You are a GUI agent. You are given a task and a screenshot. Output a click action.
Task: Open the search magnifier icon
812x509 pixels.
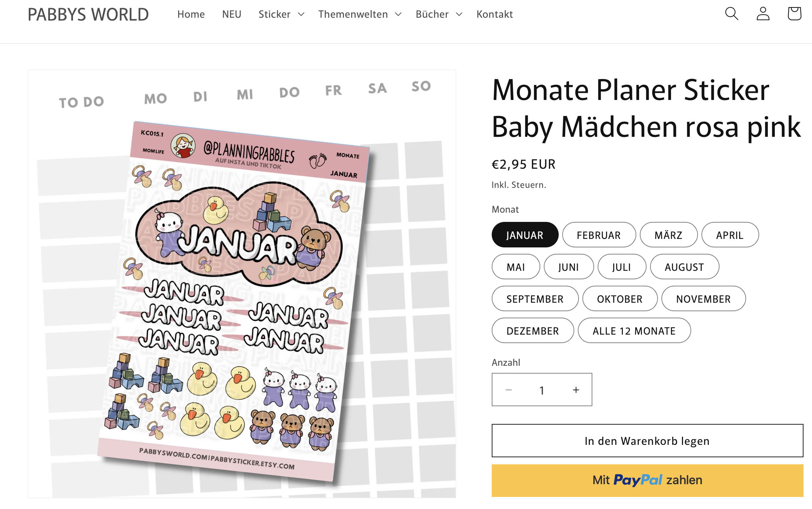point(732,14)
